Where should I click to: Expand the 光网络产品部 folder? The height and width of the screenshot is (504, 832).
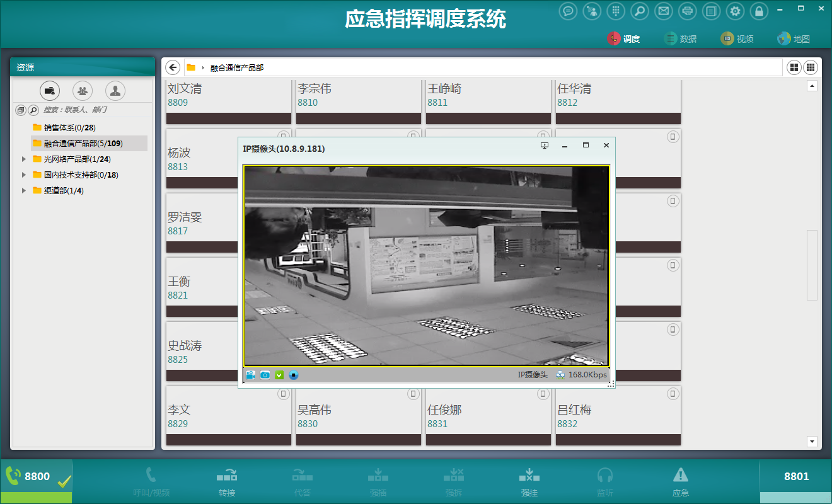(24, 159)
